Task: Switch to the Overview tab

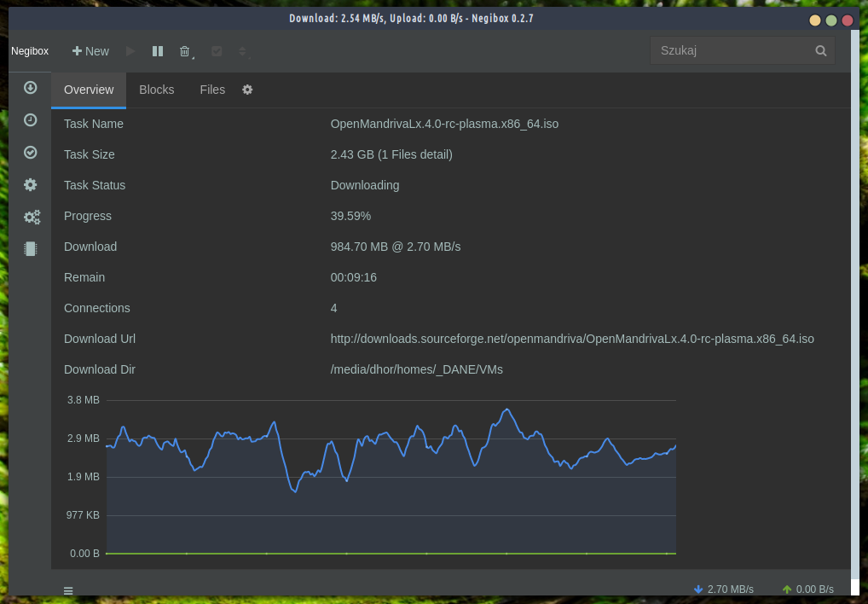Action: click(x=89, y=90)
